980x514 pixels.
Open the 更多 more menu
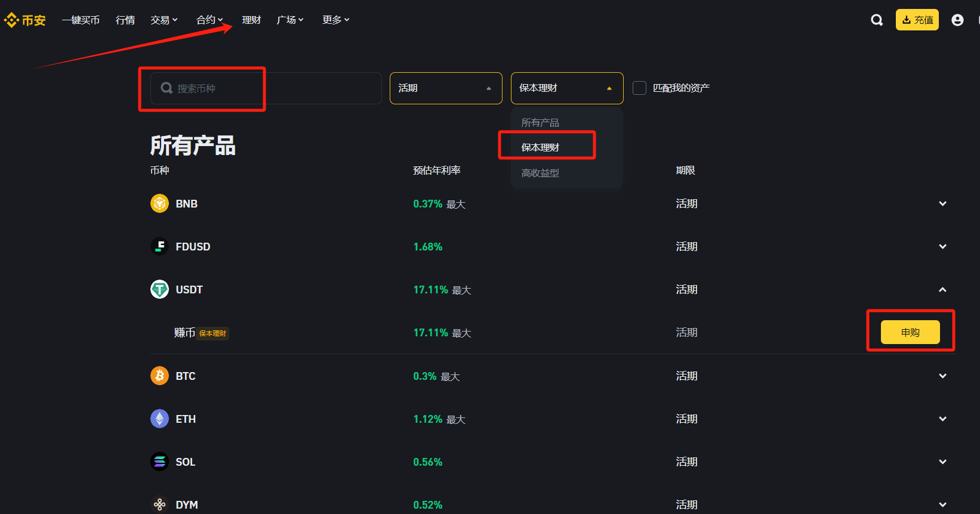point(336,20)
